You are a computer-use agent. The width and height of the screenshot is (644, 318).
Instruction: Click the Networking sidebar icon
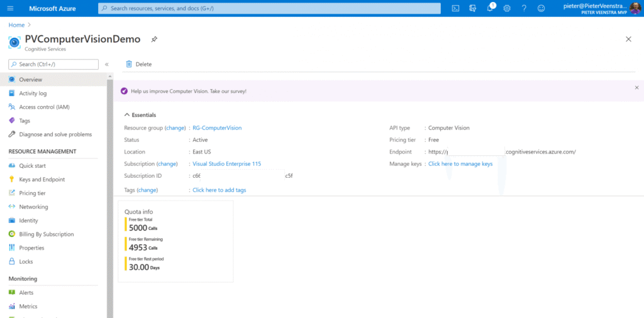tap(12, 207)
